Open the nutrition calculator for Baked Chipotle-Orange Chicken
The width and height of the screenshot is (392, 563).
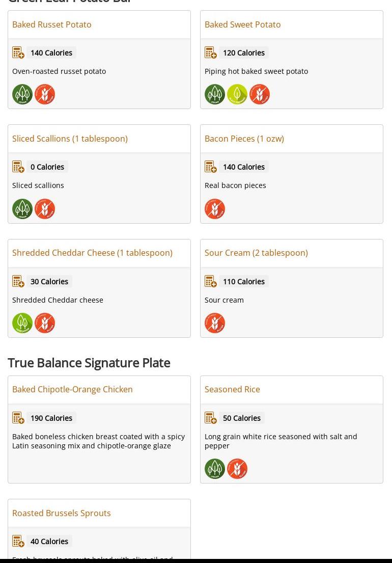point(18,418)
